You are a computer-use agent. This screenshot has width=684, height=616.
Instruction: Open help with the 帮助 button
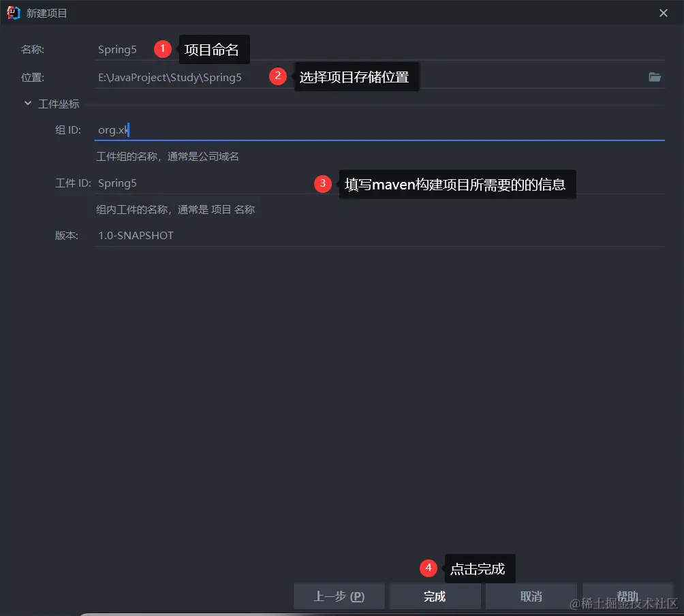pyautogui.click(x=627, y=596)
